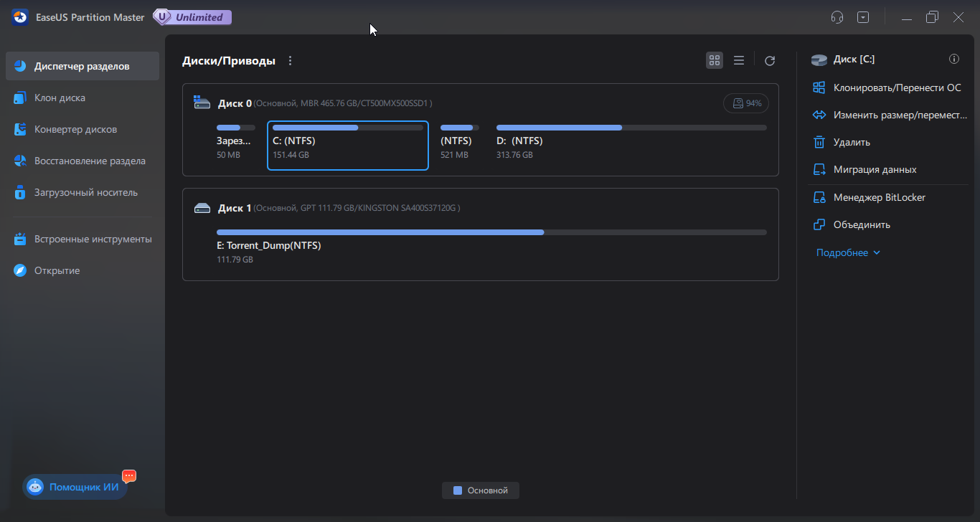
Task: Click the Disk C info icon
Action: (x=954, y=60)
